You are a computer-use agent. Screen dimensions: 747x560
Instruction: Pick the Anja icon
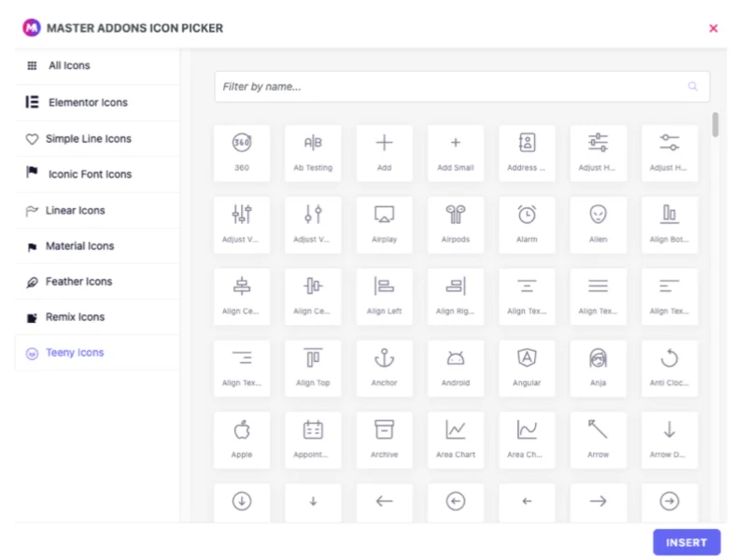click(x=598, y=369)
